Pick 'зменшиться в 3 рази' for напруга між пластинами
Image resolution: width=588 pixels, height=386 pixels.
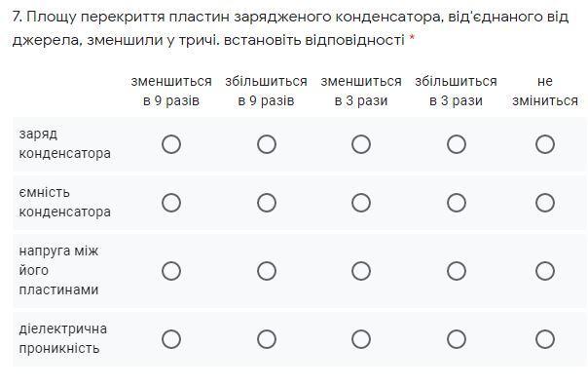coord(361,271)
